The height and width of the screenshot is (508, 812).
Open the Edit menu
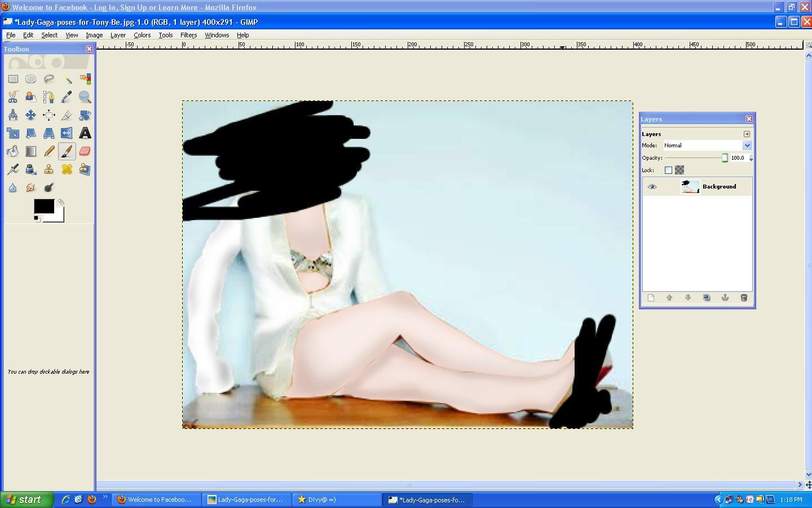click(28, 35)
